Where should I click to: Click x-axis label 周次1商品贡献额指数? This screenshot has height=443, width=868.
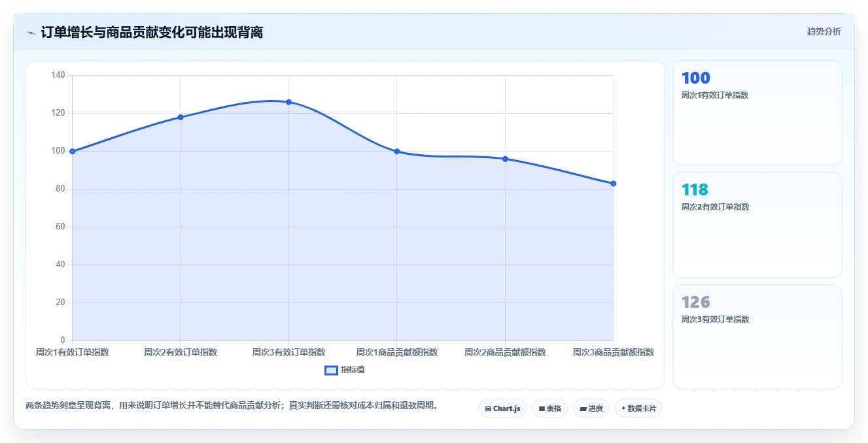(x=397, y=352)
